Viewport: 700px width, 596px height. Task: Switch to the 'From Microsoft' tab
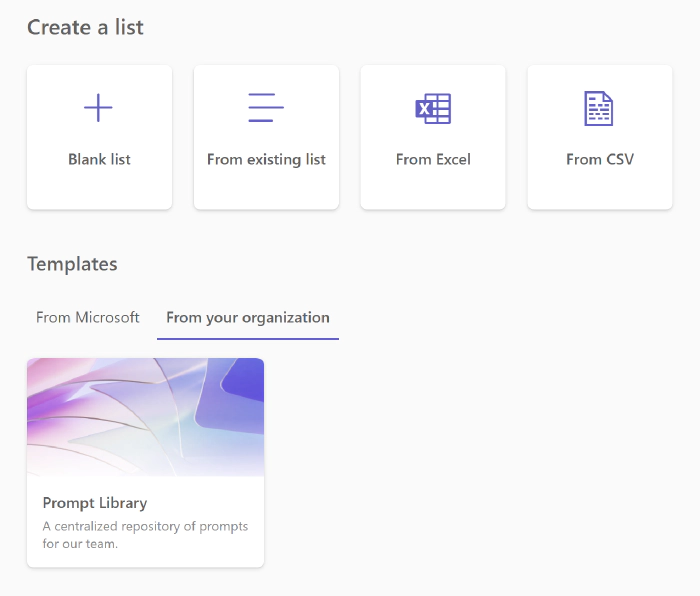[x=88, y=317]
